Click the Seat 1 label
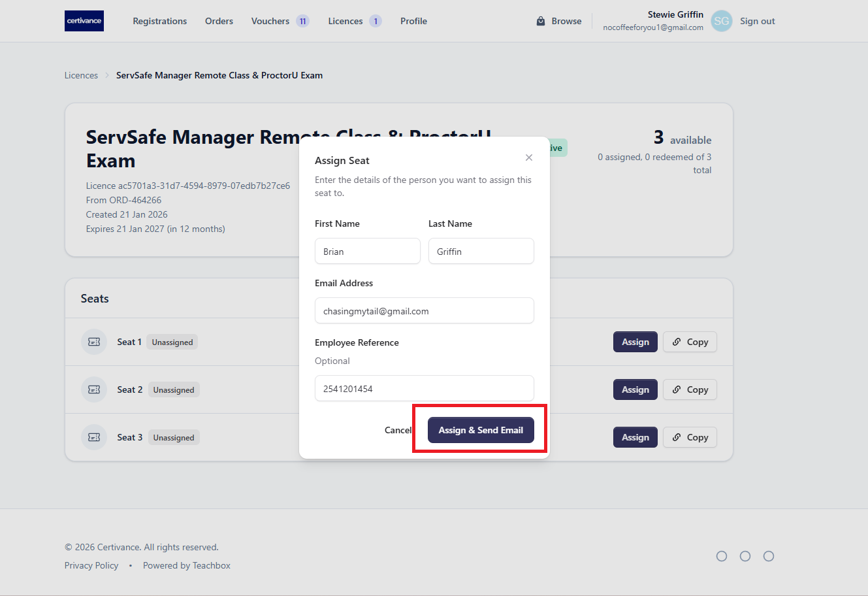868x596 pixels. pyautogui.click(x=129, y=342)
